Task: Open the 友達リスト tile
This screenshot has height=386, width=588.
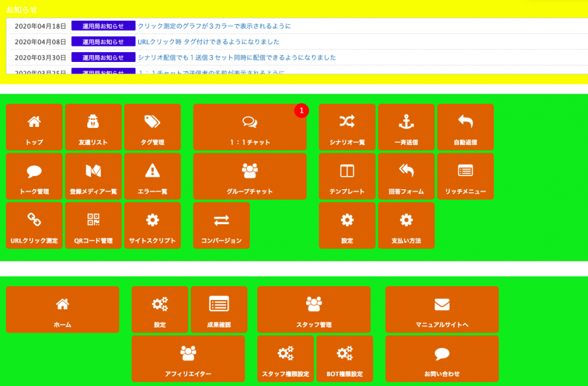Action: tap(94, 127)
